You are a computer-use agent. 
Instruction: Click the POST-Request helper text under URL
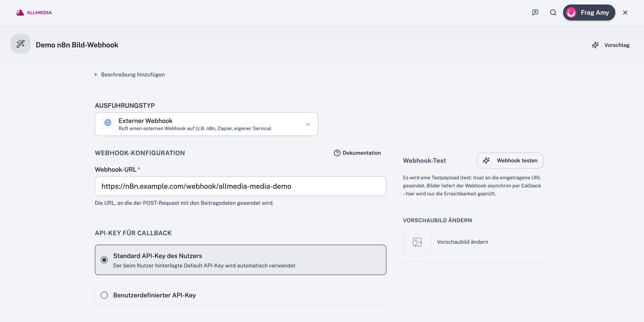[x=184, y=203]
